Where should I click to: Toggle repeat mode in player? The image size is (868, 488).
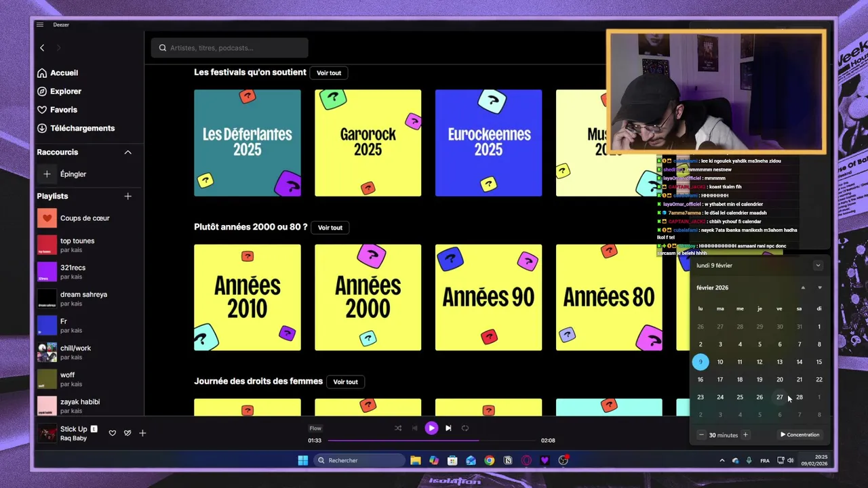pyautogui.click(x=465, y=428)
